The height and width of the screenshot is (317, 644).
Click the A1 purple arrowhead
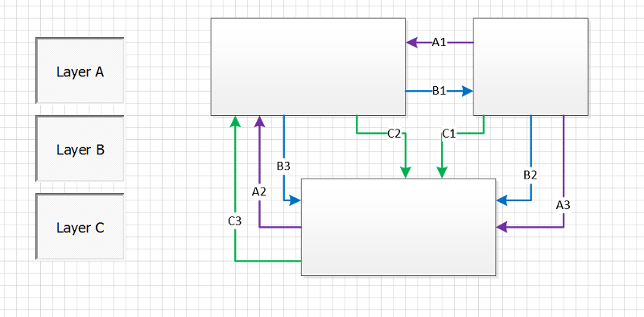411,42
